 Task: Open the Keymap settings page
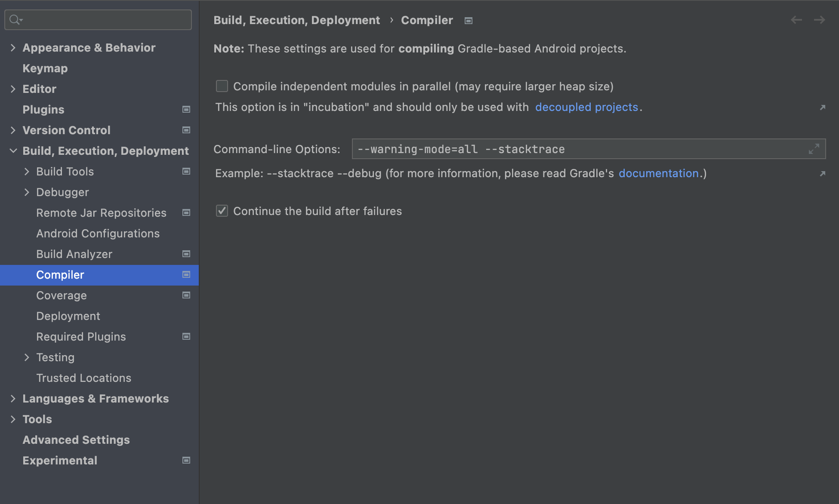click(45, 68)
